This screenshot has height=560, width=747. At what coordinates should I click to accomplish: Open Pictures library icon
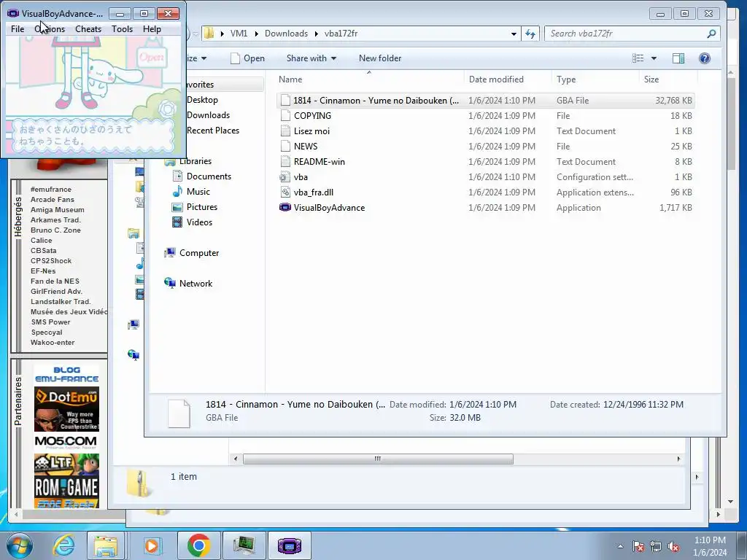(x=177, y=206)
